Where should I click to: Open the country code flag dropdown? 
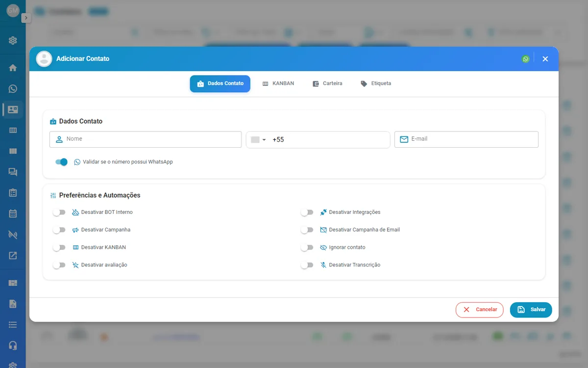pos(258,140)
